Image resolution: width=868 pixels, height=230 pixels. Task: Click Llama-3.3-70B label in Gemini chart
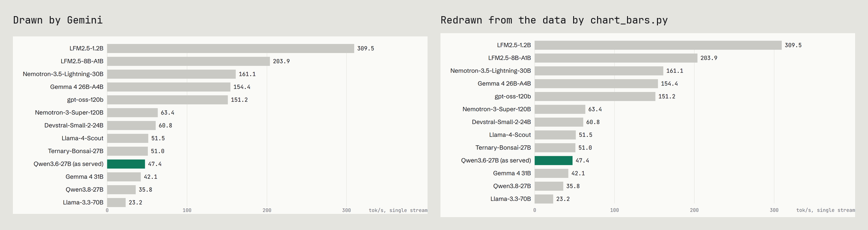click(83, 202)
